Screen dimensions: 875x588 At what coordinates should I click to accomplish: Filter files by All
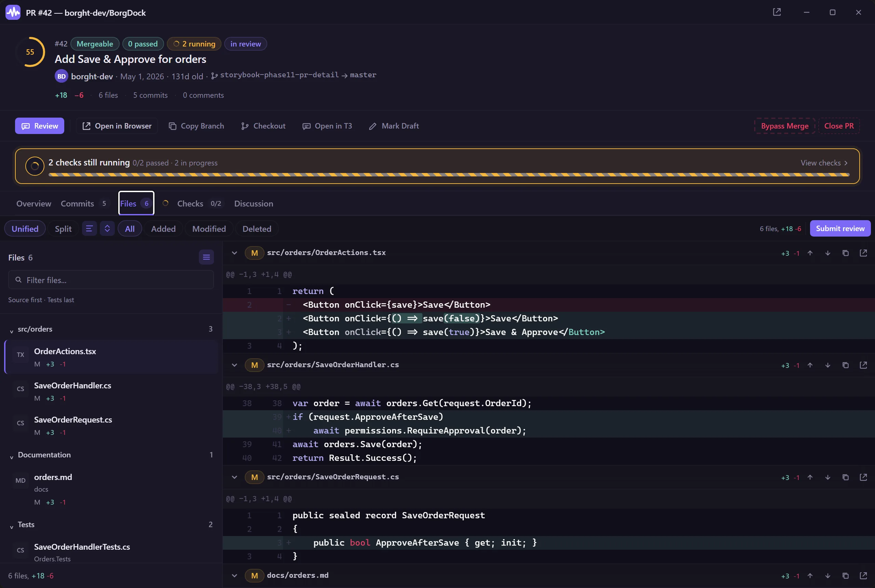(x=130, y=228)
